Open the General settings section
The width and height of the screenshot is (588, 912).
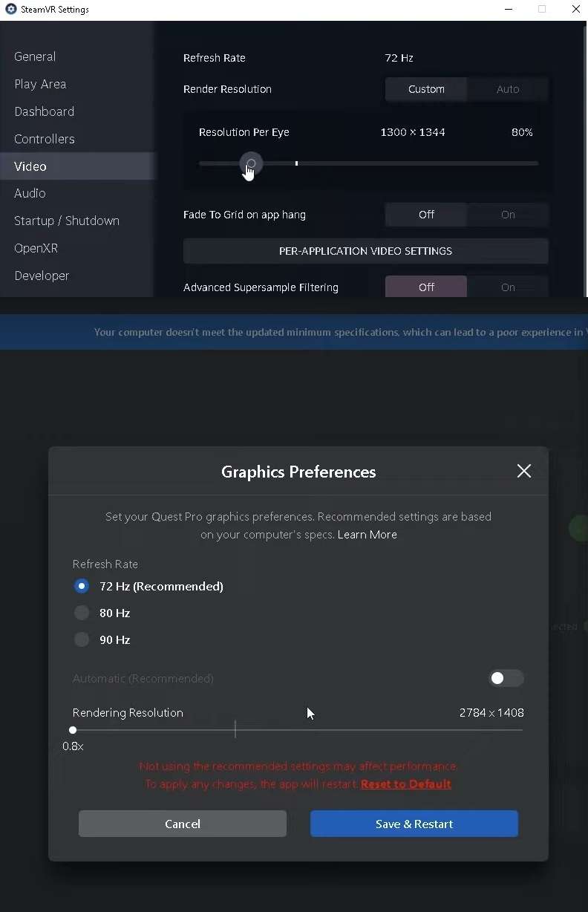point(35,56)
